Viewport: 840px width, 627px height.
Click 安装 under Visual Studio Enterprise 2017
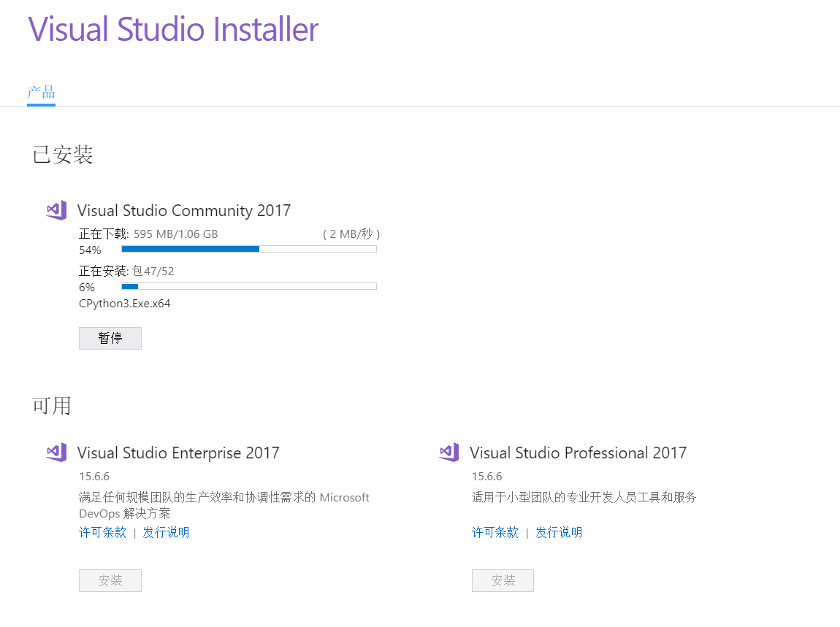click(110, 580)
